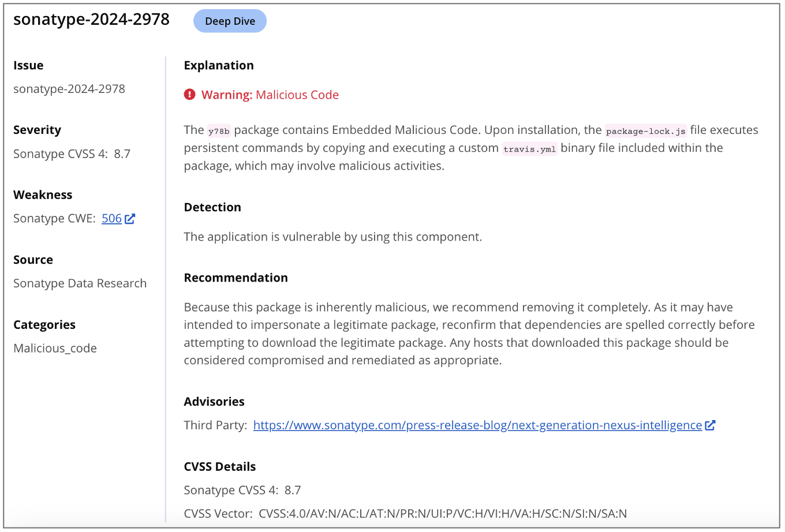Click the Deep Dive badge

pos(230,21)
